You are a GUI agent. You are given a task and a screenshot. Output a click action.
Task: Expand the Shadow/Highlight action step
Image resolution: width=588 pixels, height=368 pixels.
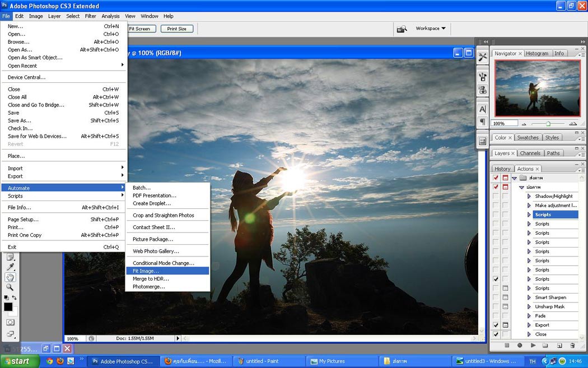pyautogui.click(x=529, y=196)
